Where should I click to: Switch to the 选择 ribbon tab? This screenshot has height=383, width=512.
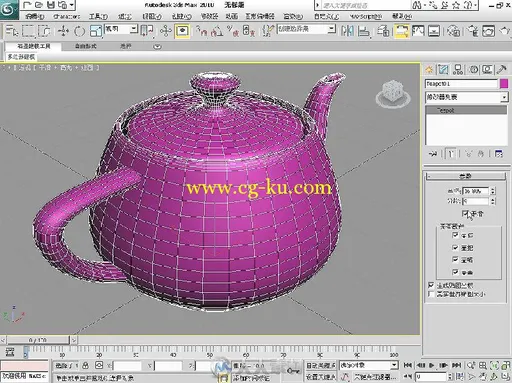click(x=126, y=46)
